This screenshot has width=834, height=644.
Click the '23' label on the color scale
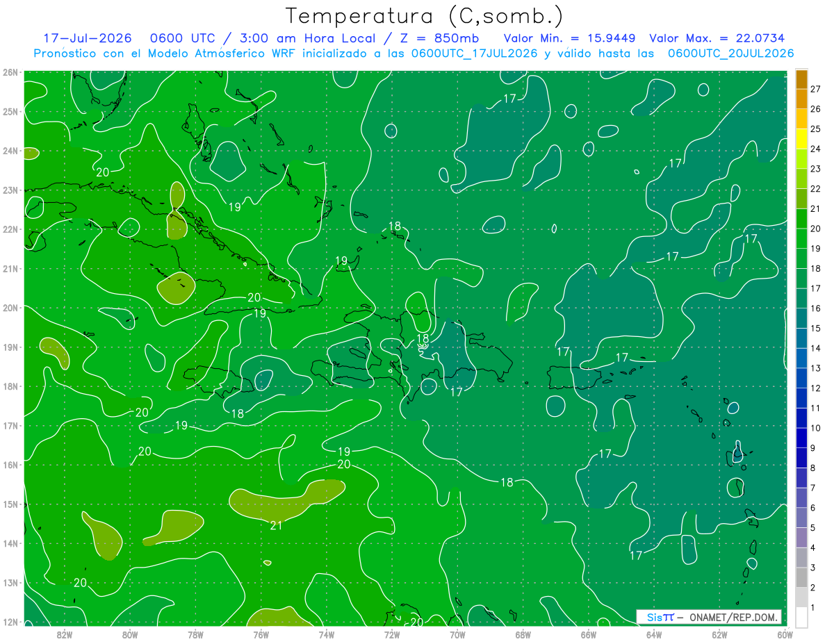[x=815, y=169]
